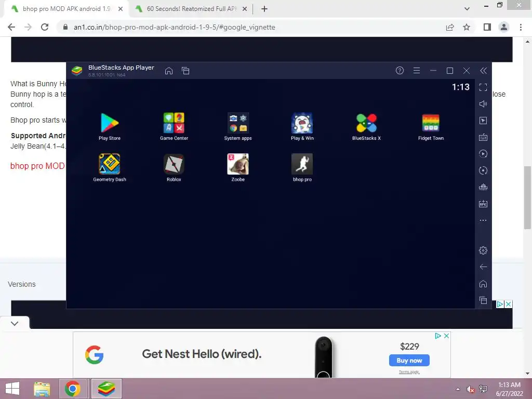Click the screen record icon in sidebar

click(483, 170)
